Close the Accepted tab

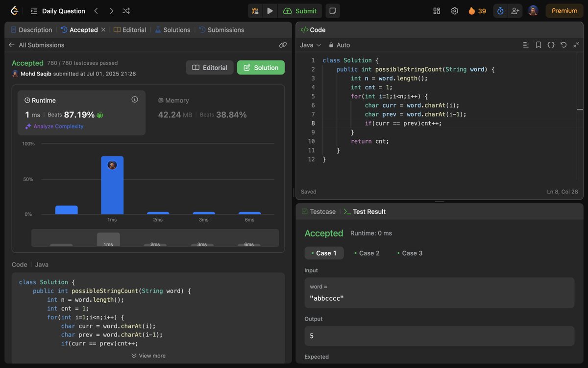click(103, 30)
